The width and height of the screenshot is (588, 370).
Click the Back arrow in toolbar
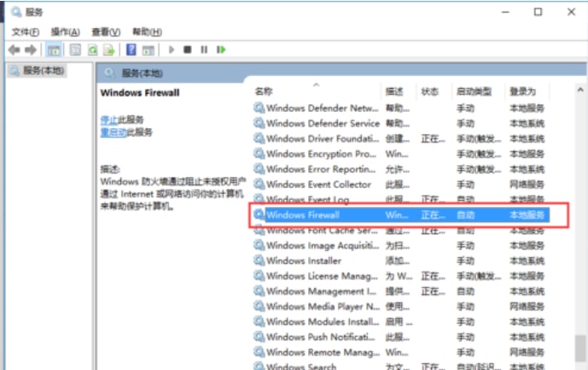[x=14, y=50]
